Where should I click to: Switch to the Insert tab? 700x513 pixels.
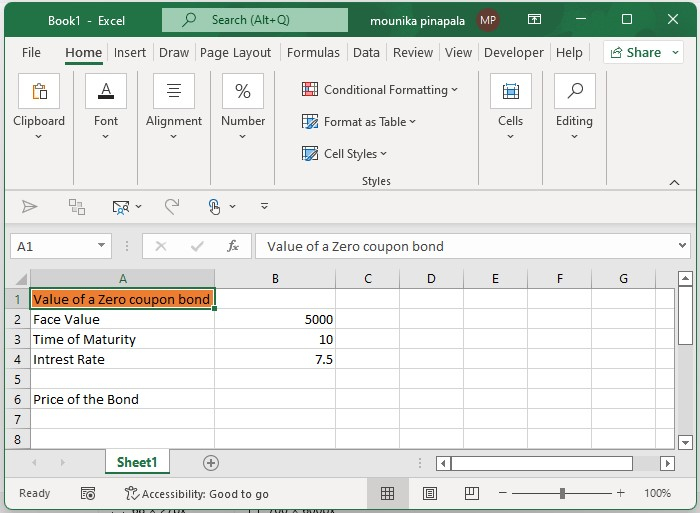tap(130, 53)
